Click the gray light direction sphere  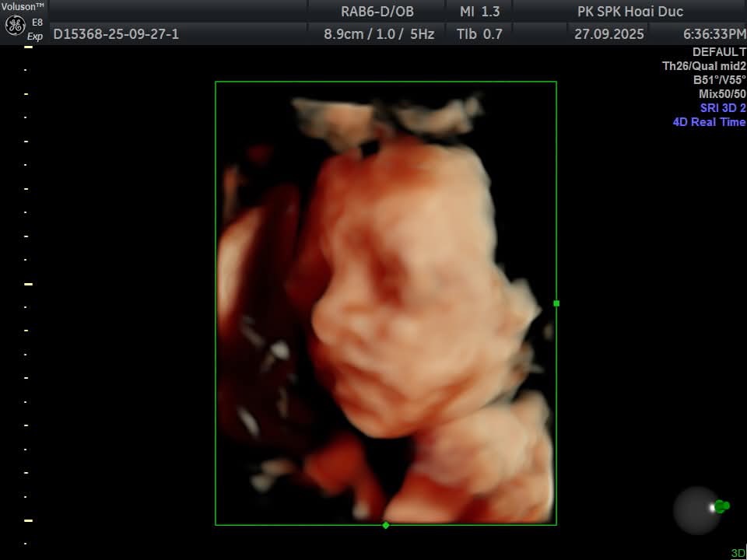coord(696,510)
